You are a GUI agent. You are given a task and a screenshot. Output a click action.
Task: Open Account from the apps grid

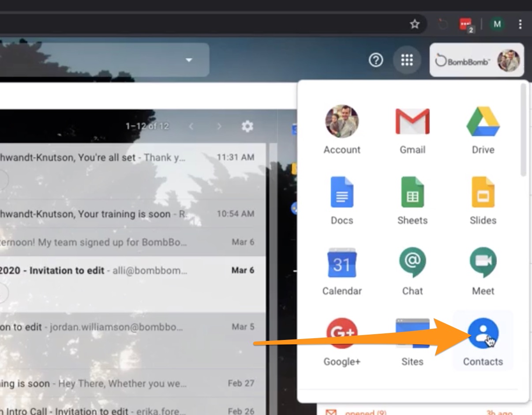click(x=342, y=129)
